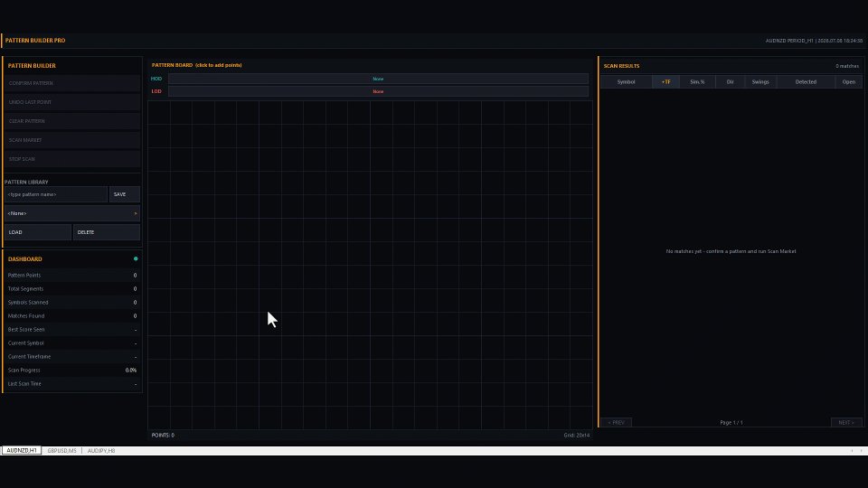Go to previous results page
This screenshot has height=488, width=868.
[616, 422]
